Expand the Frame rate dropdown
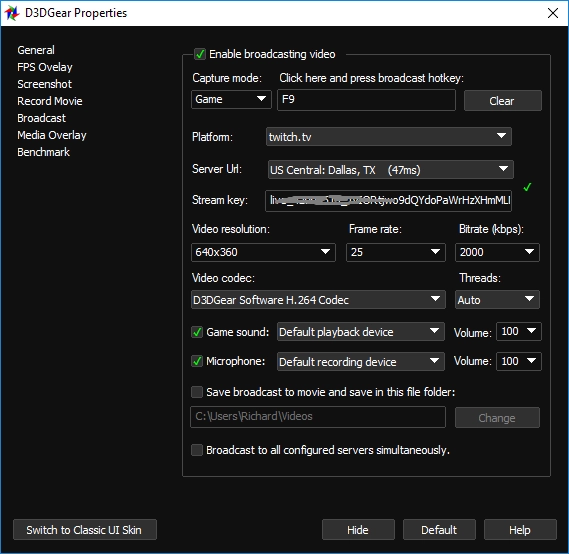Screen dimensions: 569x554 396,252
